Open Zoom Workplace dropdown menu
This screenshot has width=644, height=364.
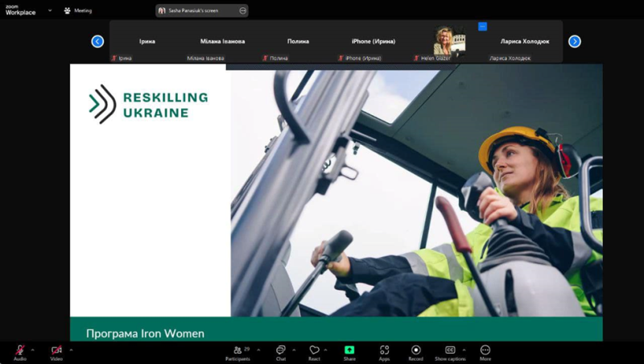point(49,10)
